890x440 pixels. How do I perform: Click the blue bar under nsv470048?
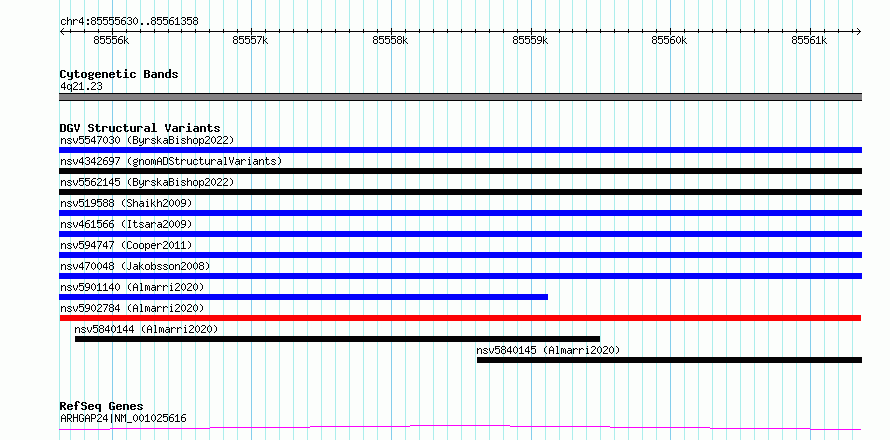pos(460,276)
